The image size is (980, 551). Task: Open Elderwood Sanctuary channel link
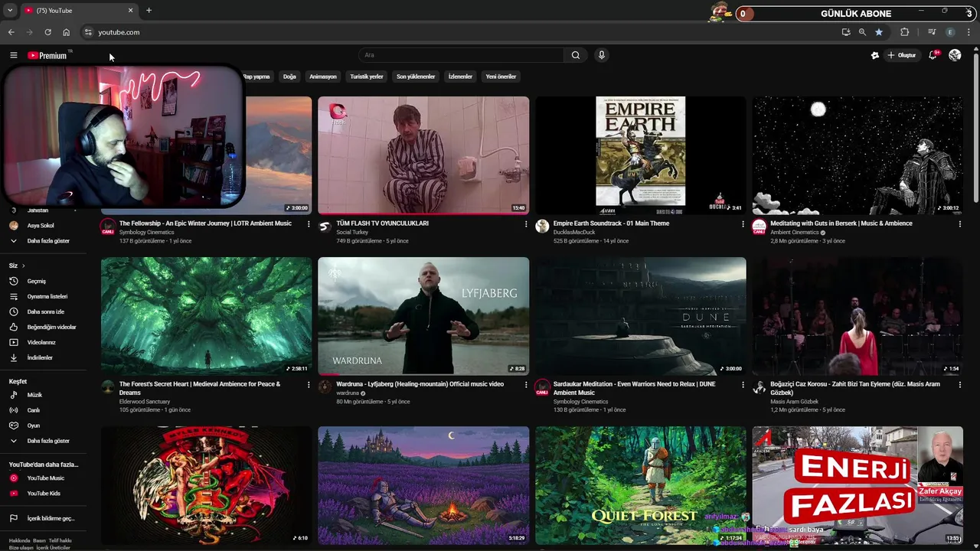click(145, 402)
